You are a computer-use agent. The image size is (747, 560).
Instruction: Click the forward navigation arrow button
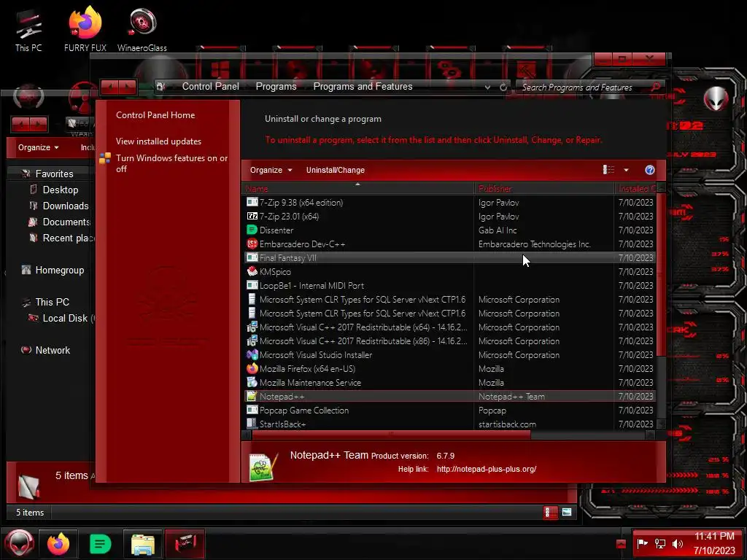click(x=128, y=87)
